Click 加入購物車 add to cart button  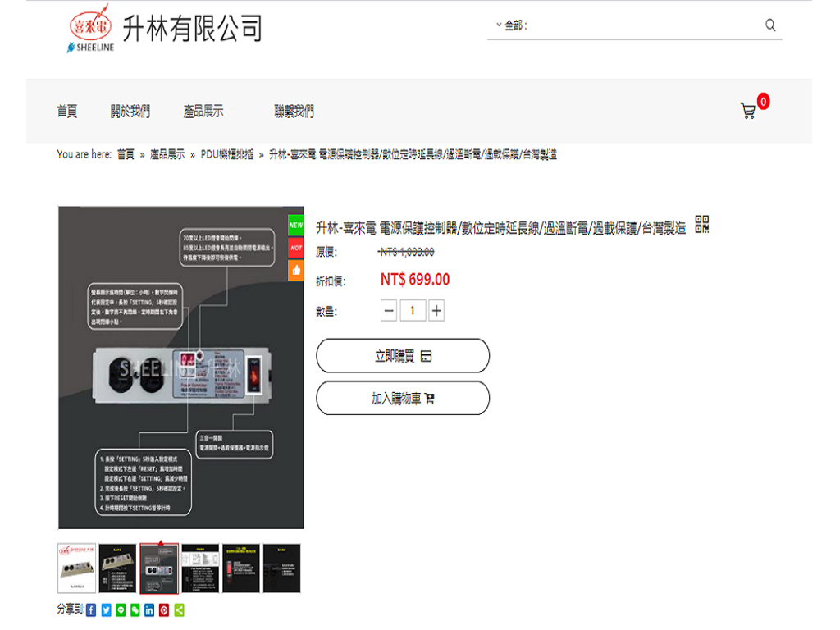pos(403,399)
